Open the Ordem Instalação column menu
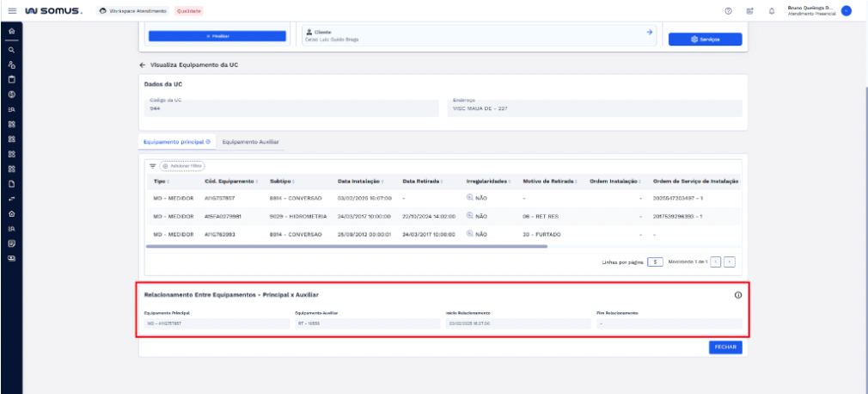 click(x=639, y=182)
